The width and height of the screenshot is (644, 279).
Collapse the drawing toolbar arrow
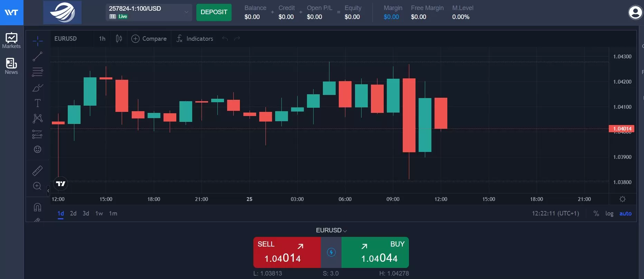pyautogui.click(x=48, y=191)
